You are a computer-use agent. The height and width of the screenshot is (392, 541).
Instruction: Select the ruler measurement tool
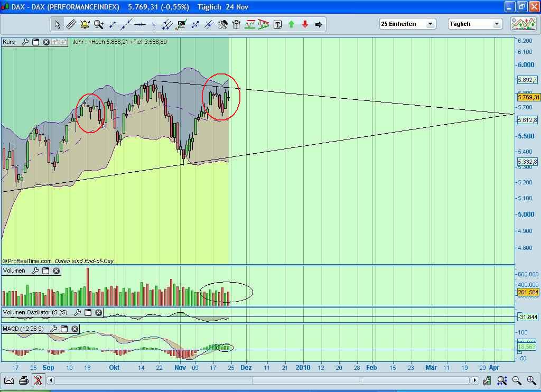[71, 24]
